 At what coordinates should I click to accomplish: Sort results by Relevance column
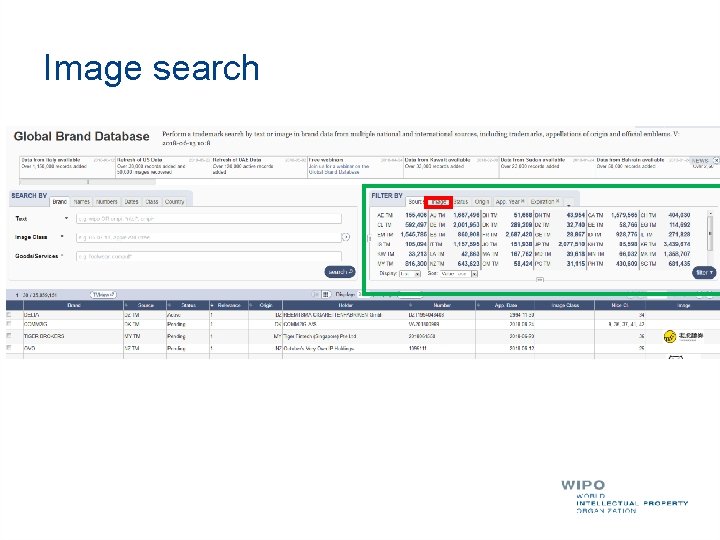tap(229, 305)
